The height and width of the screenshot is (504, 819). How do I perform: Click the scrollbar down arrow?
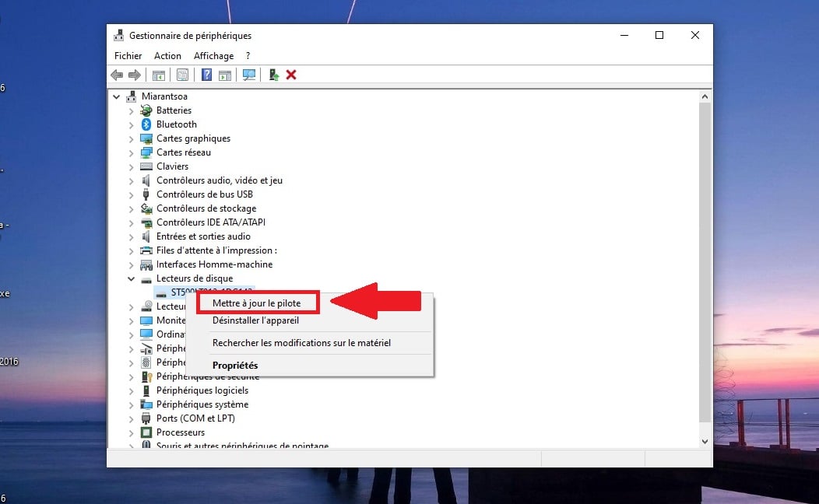pyautogui.click(x=705, y=441)
